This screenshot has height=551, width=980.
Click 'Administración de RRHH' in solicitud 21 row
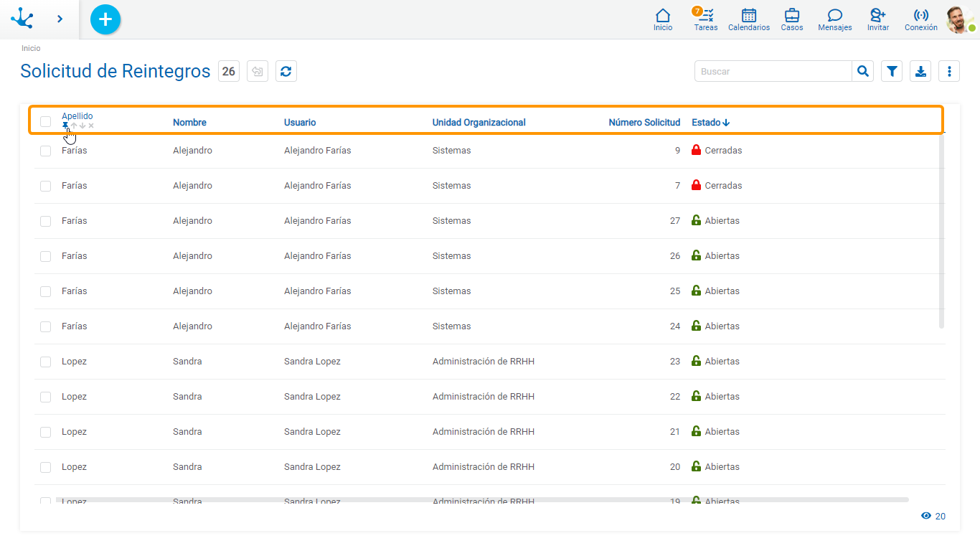484,432
